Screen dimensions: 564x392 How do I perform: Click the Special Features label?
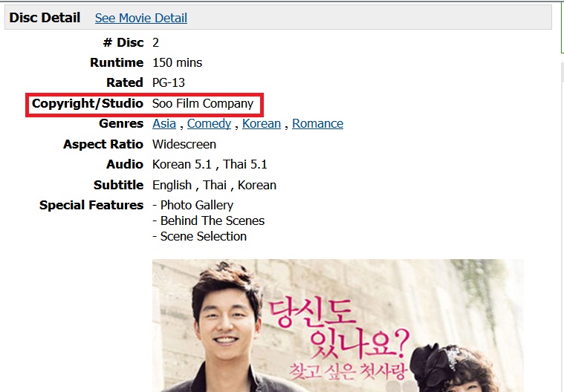pyautogui.click(x=91, y=205)
